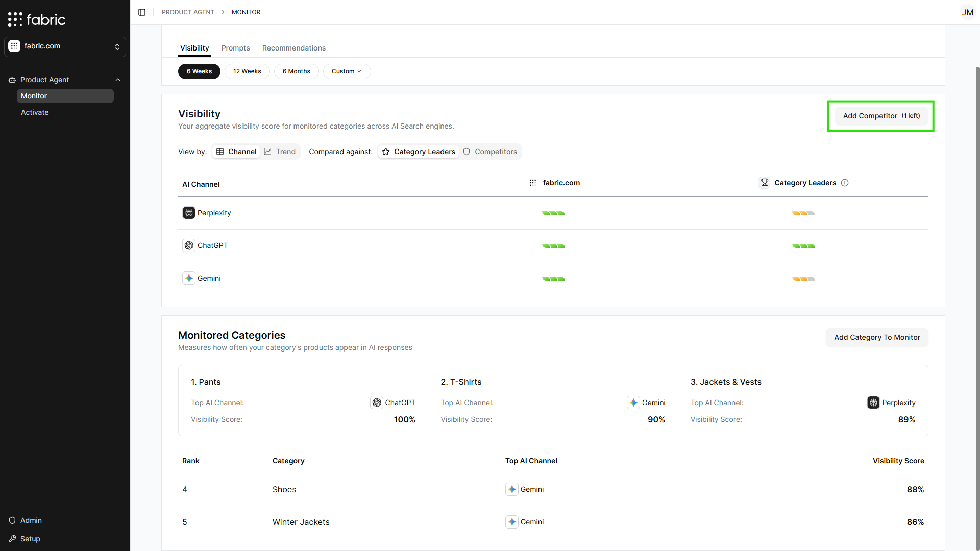Image resolution: width=980 pixels, height=551 pixels.
Task: Select the Gemini icon in the AI Channel list
Action: pyautogui.click(x=189, y=278)
